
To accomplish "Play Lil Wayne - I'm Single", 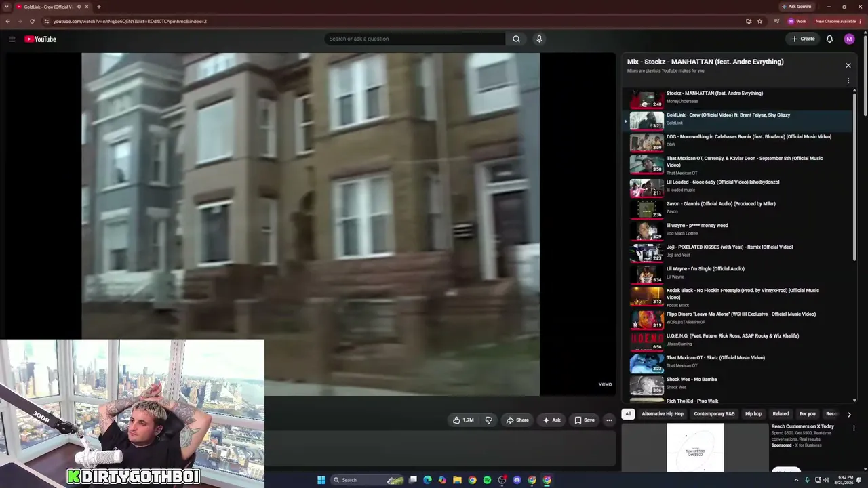I will 738,274.
